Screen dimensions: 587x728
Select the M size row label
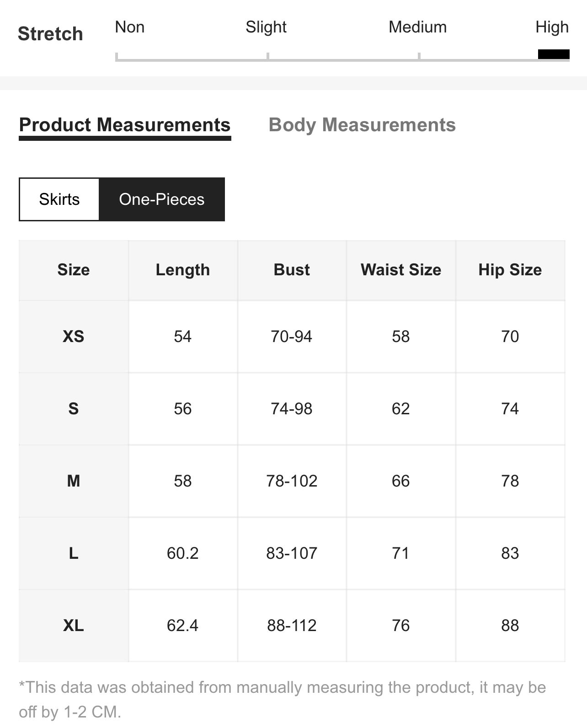pyautogui.click(x=74, y=481)
